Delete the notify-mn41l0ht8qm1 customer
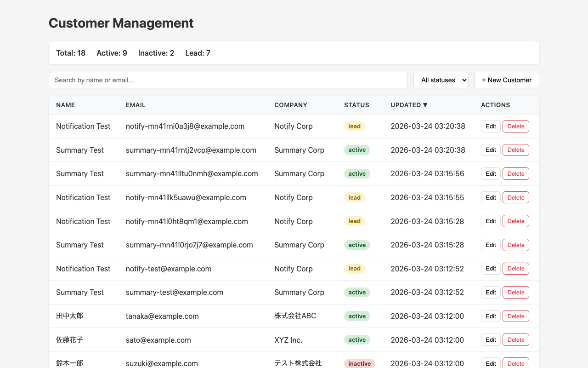Image resolution: width=588 pixels, height=368 pixels. point(515,221)
